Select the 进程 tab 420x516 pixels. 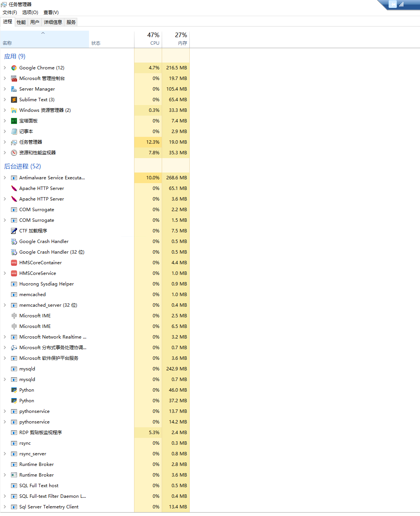8,22
